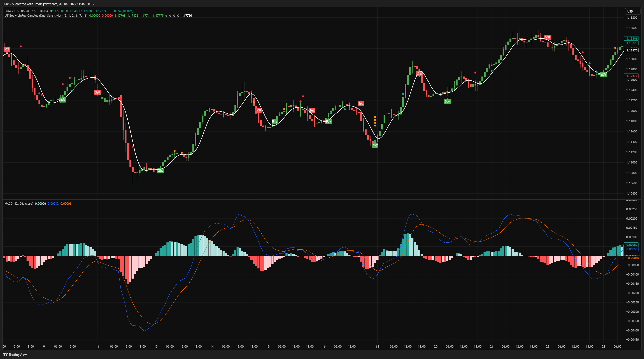Click the stacked orange dots above the 18th low
Viewport: 644px width, 359px height.
point(375,121)
